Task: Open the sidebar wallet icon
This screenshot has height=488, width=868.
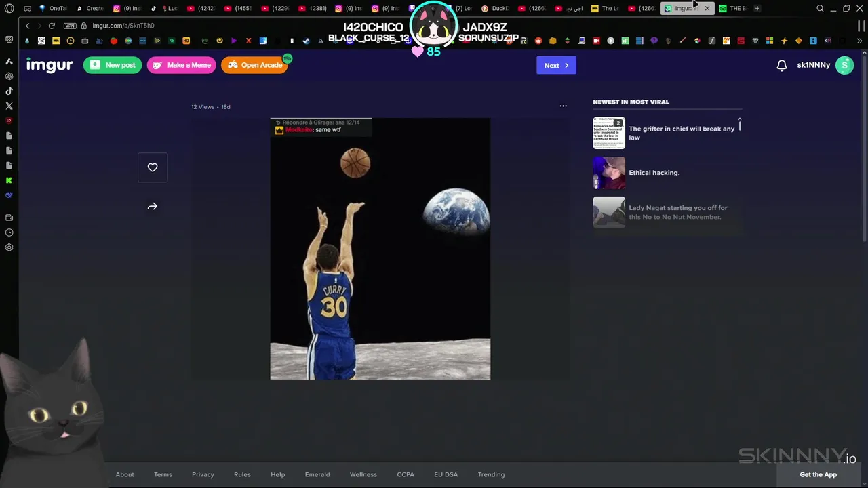Action: point(9,218)
